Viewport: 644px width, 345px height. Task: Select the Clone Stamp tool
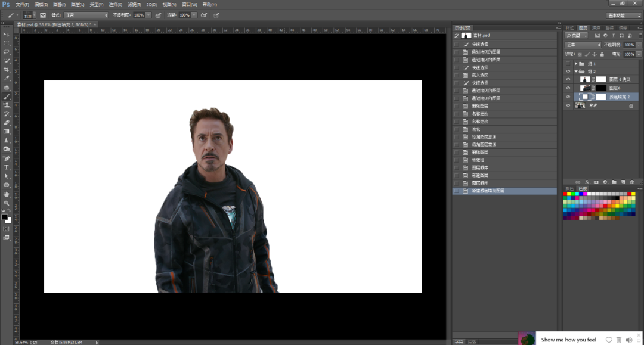tap(6, 105)
